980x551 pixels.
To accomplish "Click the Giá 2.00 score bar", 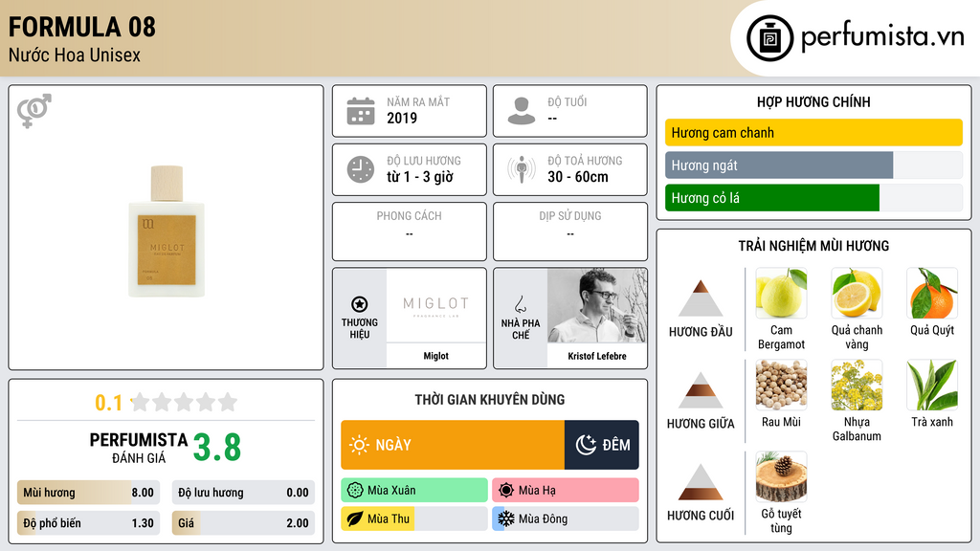I will 243,523.
